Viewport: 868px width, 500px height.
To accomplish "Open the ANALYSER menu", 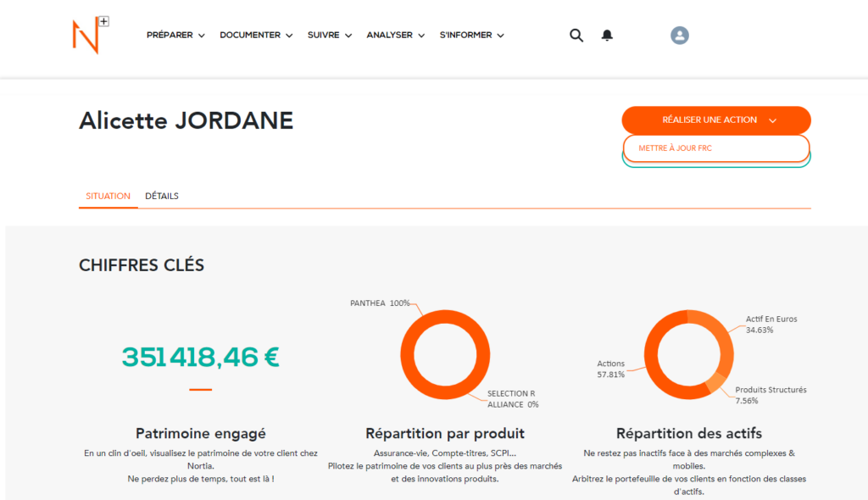I will point(396,36).
